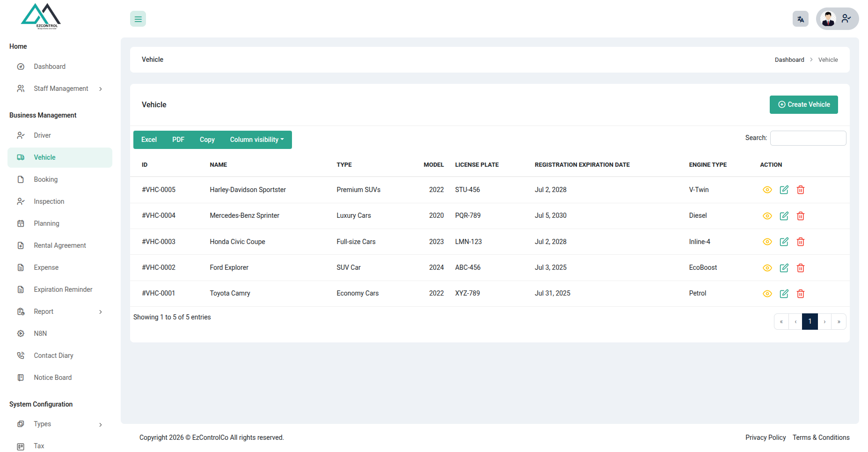
Task: Open Expiration Reminder in the sidebar
Action: click(60, 289)
